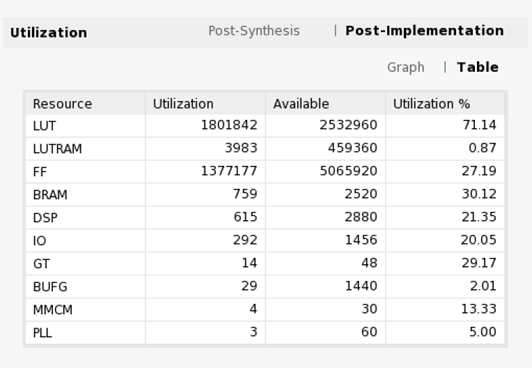Select the DSP resource row
This screenshot has width=532, height=368.
tap(265, 217)
